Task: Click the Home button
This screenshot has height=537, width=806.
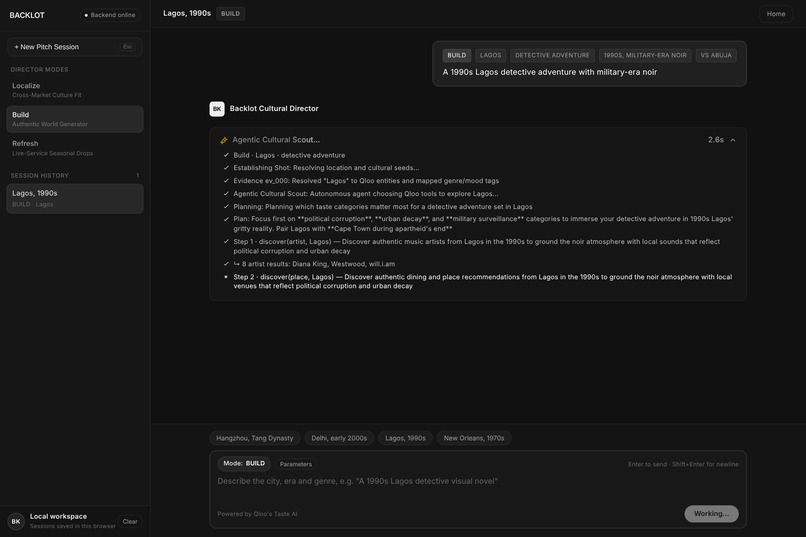Action: 776,14
